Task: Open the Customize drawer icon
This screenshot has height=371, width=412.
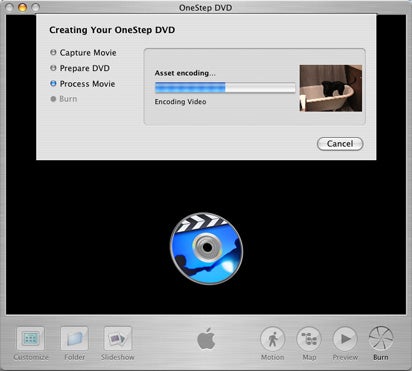Action: click(30, 339)
